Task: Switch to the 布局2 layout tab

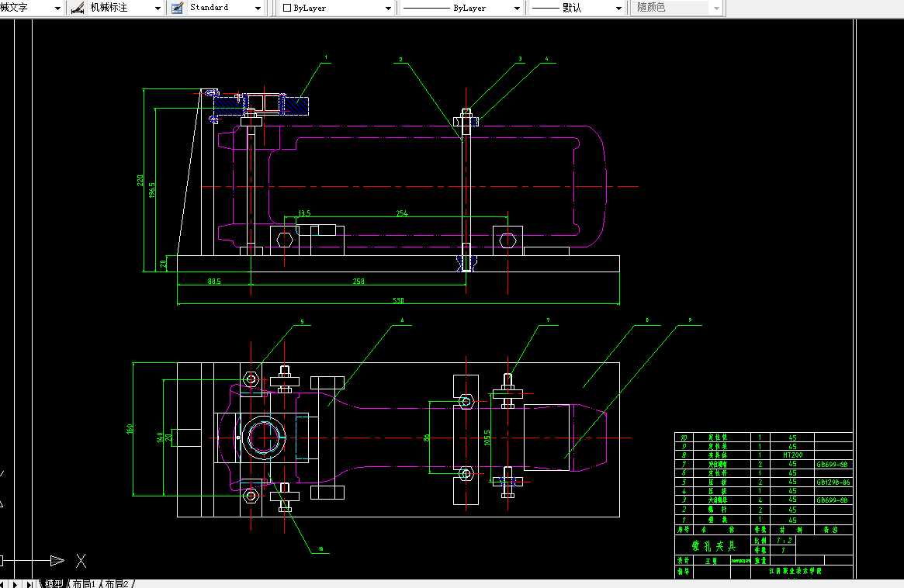Action: [x=116, y=584]
